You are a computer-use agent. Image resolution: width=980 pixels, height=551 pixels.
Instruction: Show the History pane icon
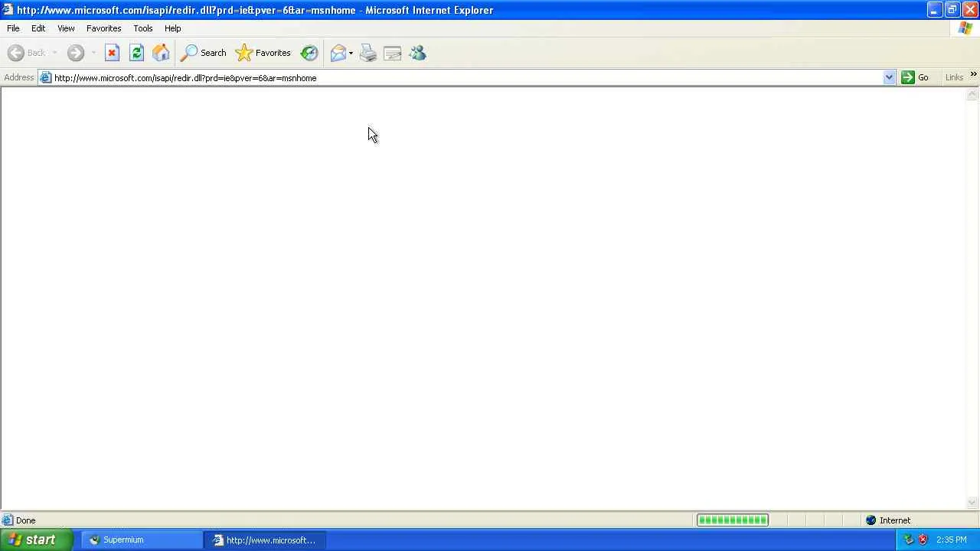tap(309, 53)
